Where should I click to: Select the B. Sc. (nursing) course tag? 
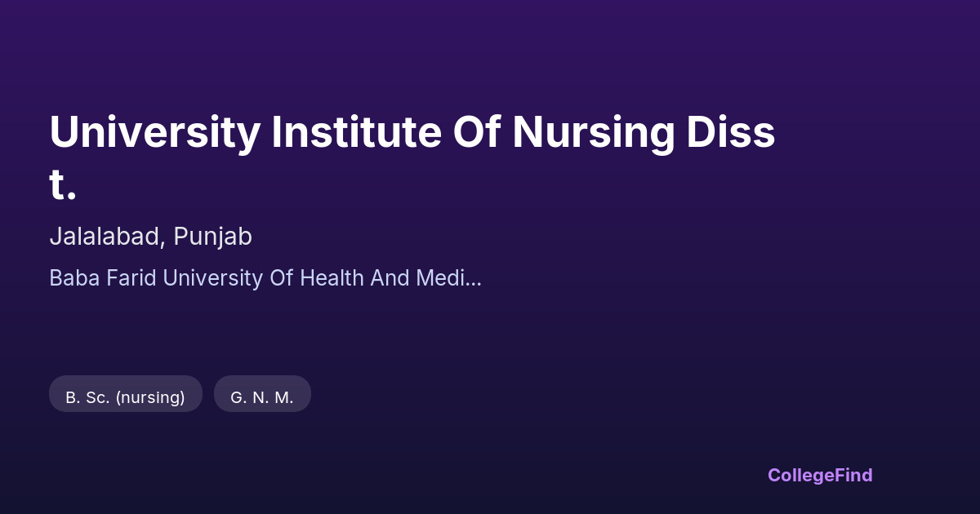(125, 397)
